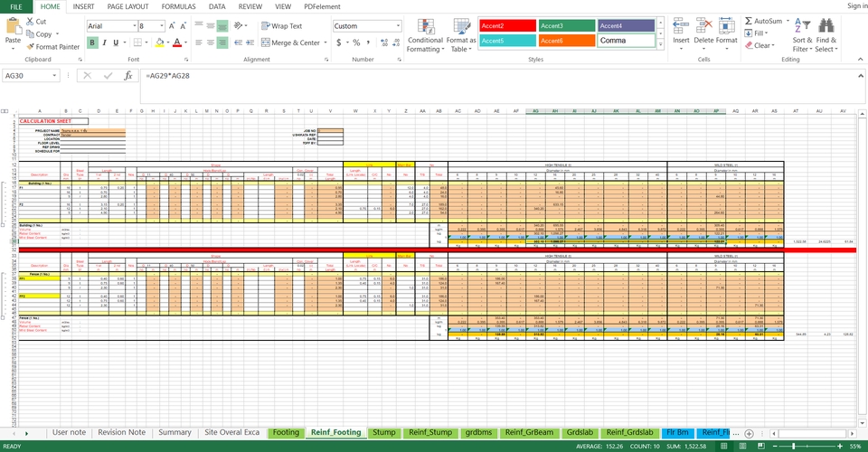This screenshot has height=452, width=868.
Task: Click the Insert cells icon
Action: 681,26
